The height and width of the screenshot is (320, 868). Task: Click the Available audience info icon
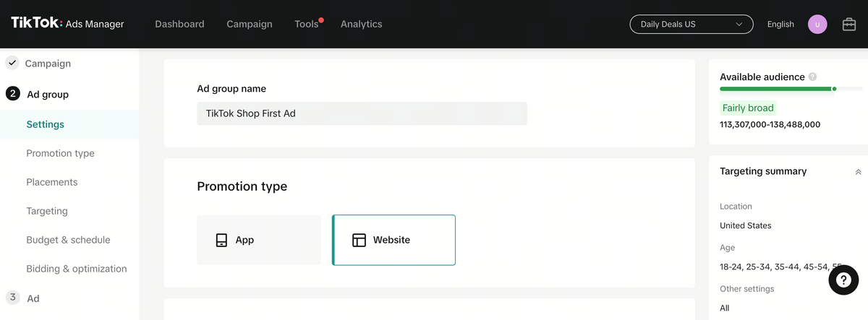813,77
